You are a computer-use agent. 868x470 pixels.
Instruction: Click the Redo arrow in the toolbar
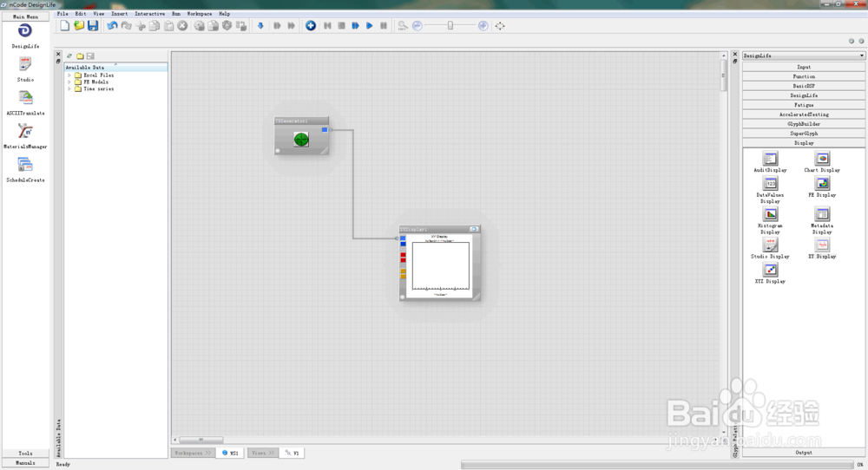126,25
